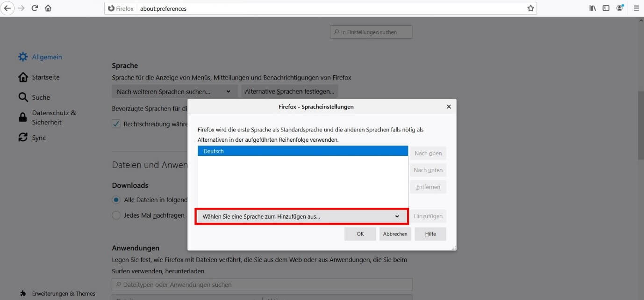
Task: Click the 'Downloads' heading text
Action: click(x=130, y=185)
